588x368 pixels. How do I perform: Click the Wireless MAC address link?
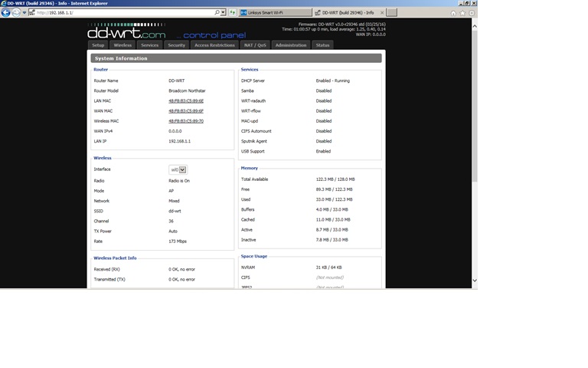(x=186, y=121)
